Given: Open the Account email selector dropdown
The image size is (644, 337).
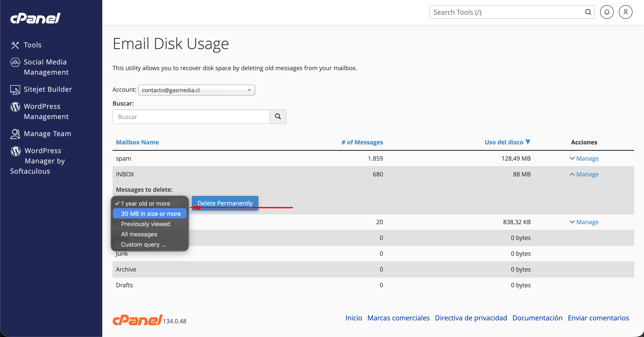Looking at the screenshot, I should [x=196, y=90].
